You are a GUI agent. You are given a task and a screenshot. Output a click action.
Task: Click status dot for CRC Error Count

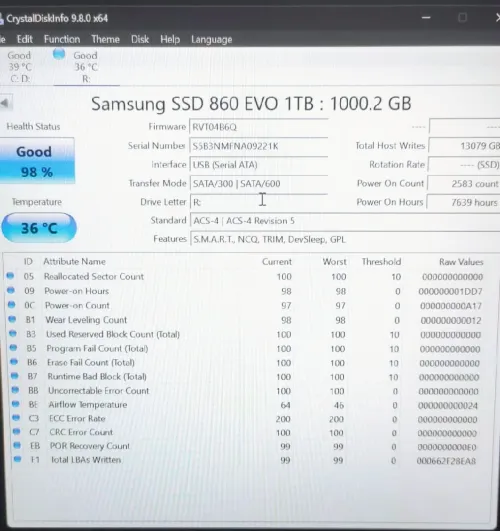click(x=16, y=431)
